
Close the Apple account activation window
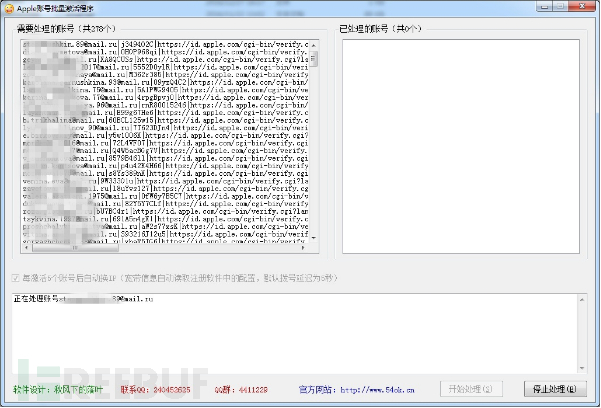click(x=582, y=7)
